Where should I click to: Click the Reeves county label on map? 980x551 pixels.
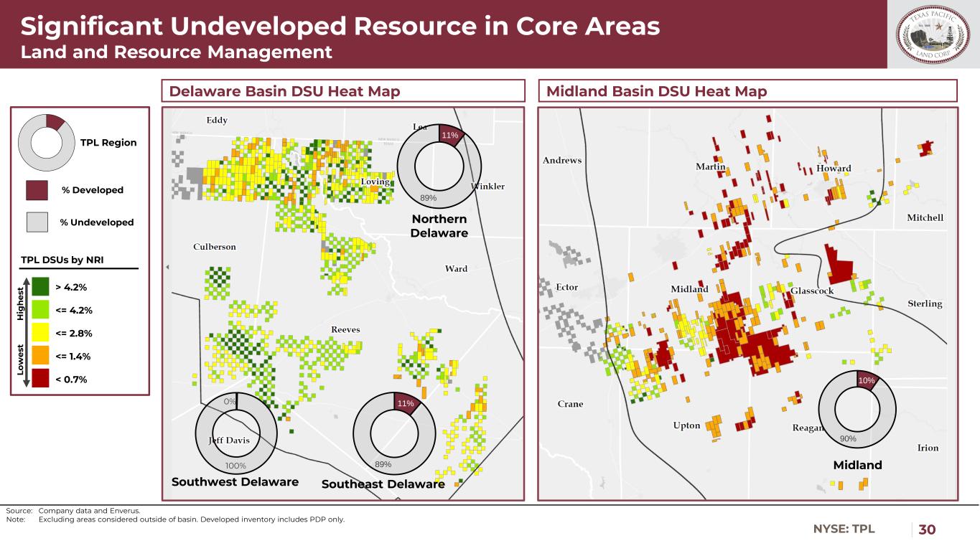[x=345, y=329]
